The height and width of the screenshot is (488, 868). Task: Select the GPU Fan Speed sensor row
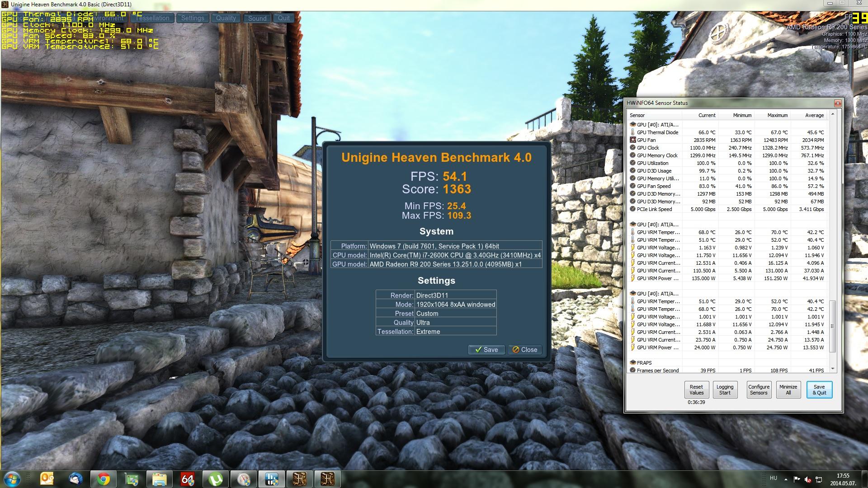(x=727, y=186)
